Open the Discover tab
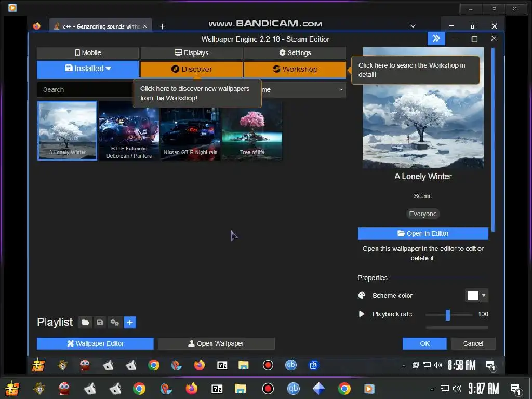532x399 pixels. pyautogui.click(x=192, y=69)
